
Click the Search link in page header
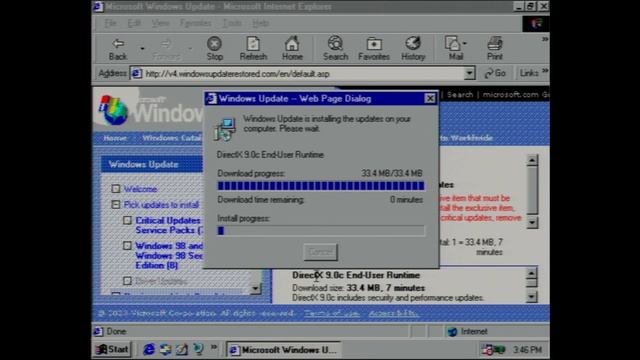click(x=460, y=95)
